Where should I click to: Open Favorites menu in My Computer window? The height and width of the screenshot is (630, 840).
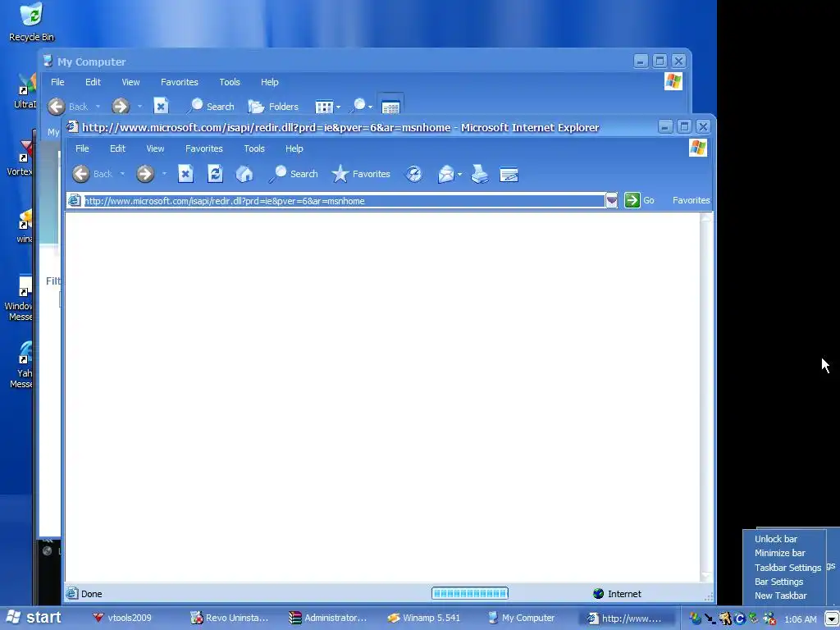180,82
